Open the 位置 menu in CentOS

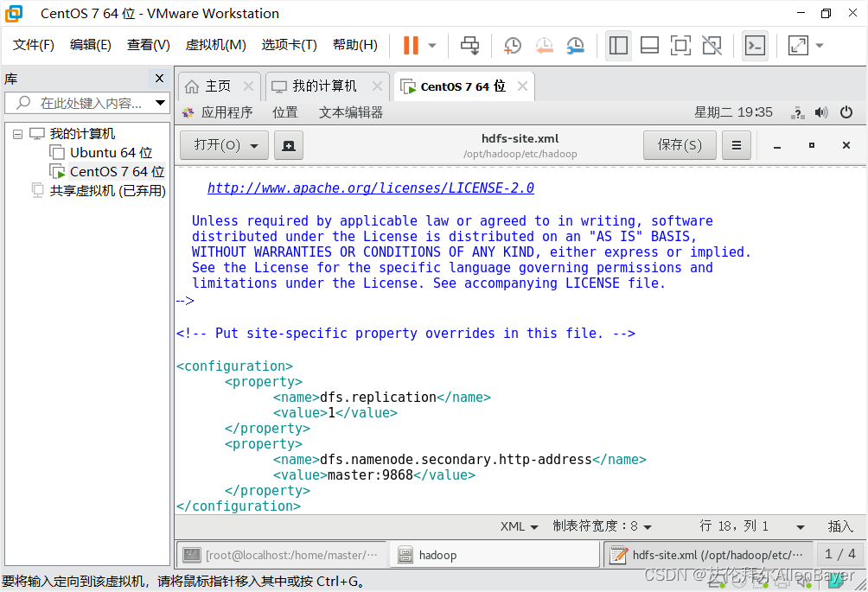pos(285,113)
